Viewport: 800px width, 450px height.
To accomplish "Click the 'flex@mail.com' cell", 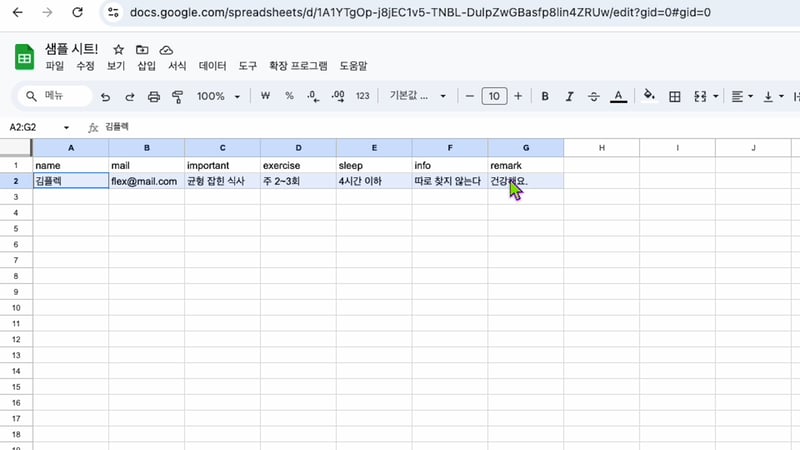I will click(x=146, y=181).
